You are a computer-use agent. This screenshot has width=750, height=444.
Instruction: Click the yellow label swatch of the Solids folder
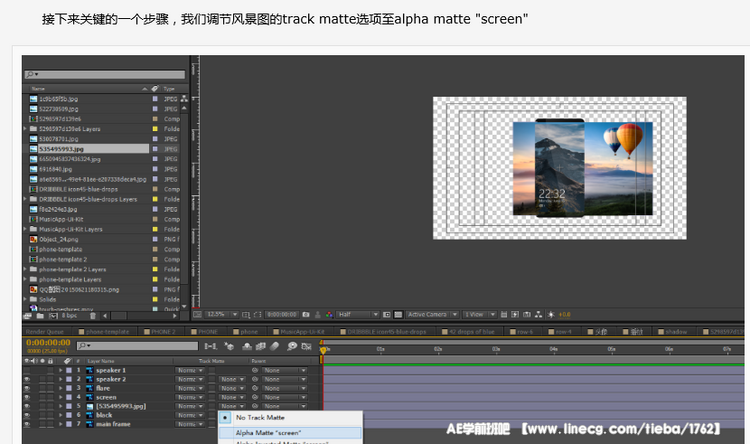tap(155, 300)
